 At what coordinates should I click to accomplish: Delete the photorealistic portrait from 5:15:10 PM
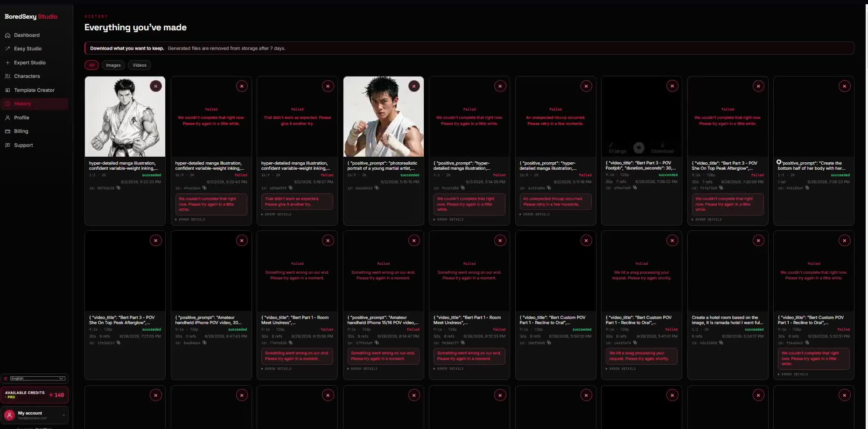click(x=414, y=86)
